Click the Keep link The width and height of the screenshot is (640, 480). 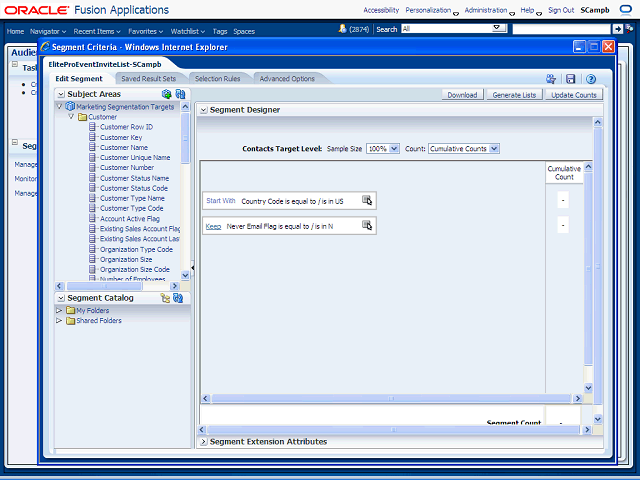pyautogui.click(x=213, y=227)
